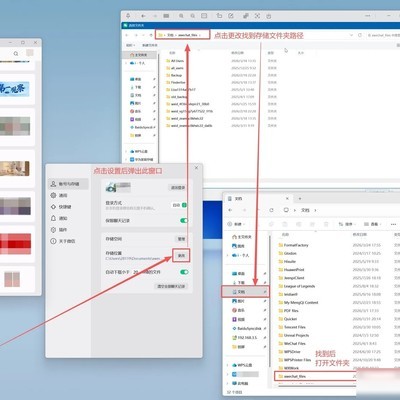Select 文档 in lower Explorer sidebar
Image resolution: width=400 pixels, height=400 pixels.
[x=245, y=292]
